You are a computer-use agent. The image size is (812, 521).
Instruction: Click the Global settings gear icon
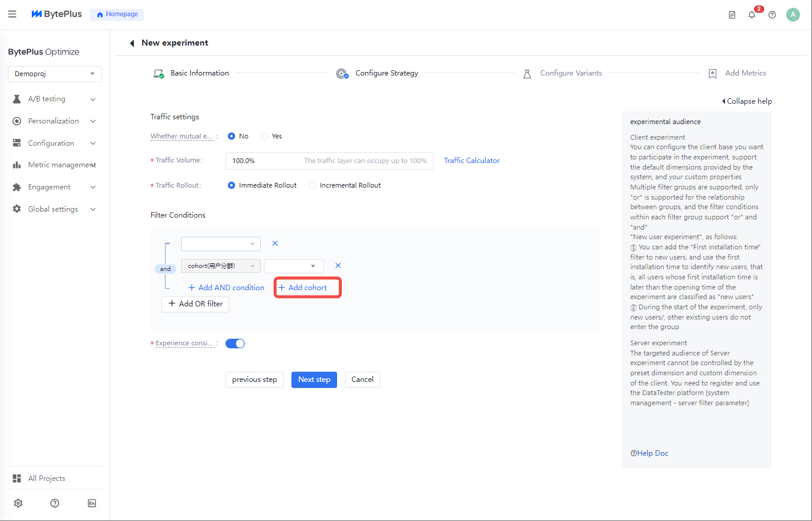17,209
